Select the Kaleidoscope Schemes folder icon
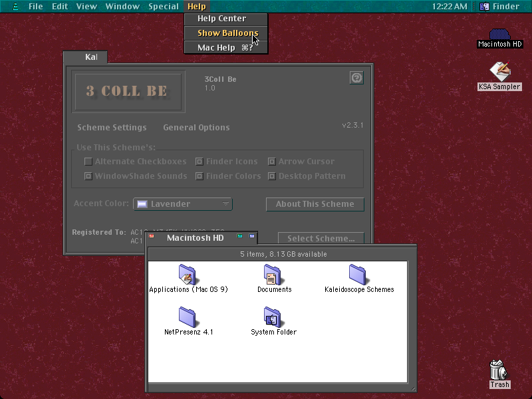 click(357, 274)
